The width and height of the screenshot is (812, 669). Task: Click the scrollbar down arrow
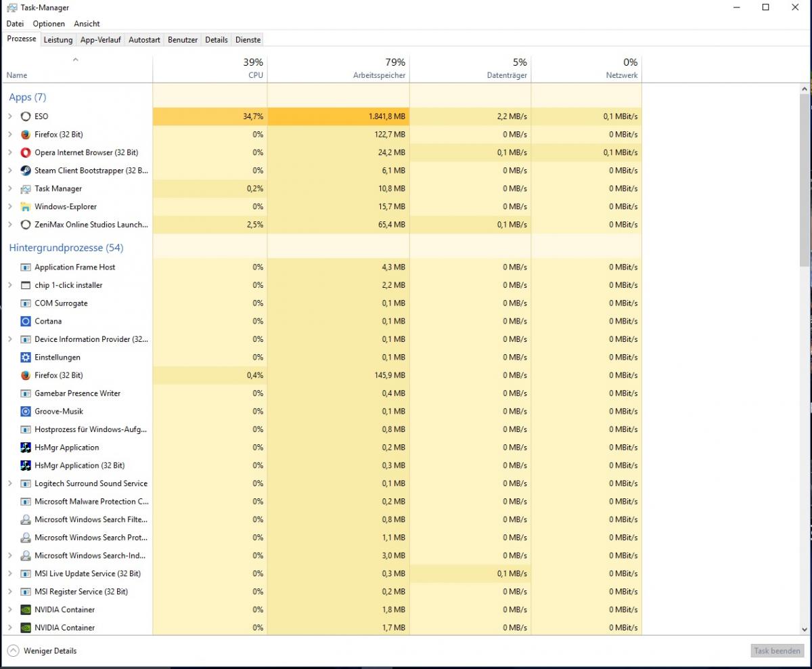tap(805, 629)
